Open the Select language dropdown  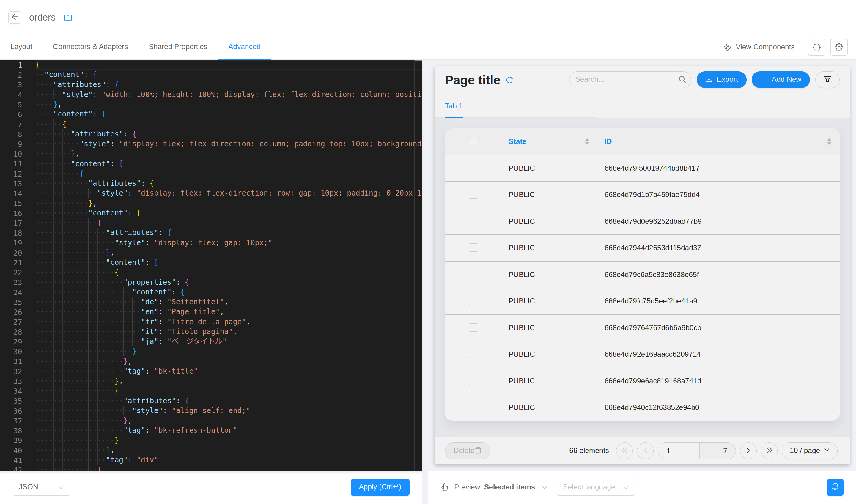click(595, 487)
